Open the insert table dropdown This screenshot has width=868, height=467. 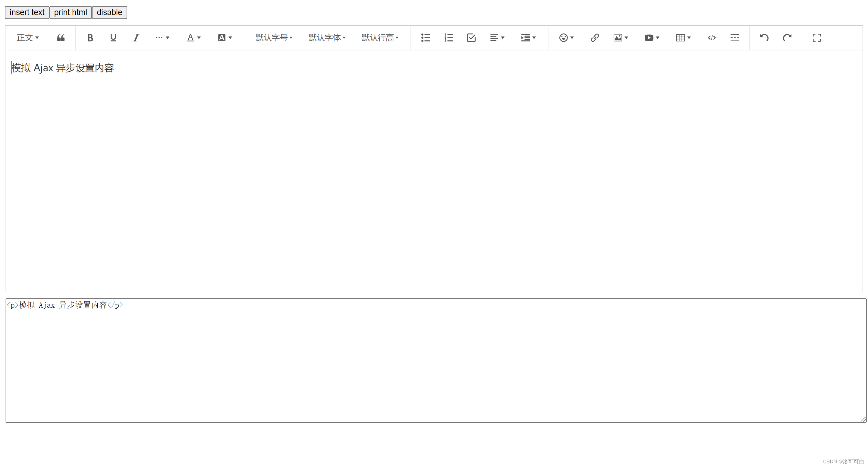tap(683, 38)
